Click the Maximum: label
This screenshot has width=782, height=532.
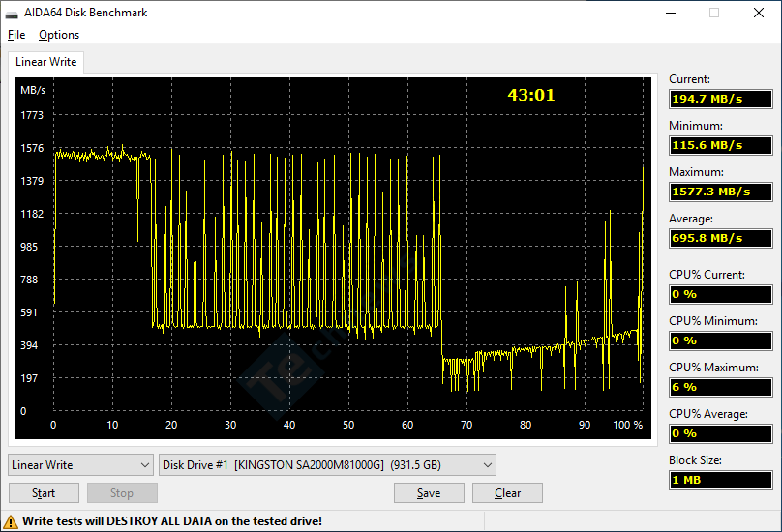[x=696, y=172]
